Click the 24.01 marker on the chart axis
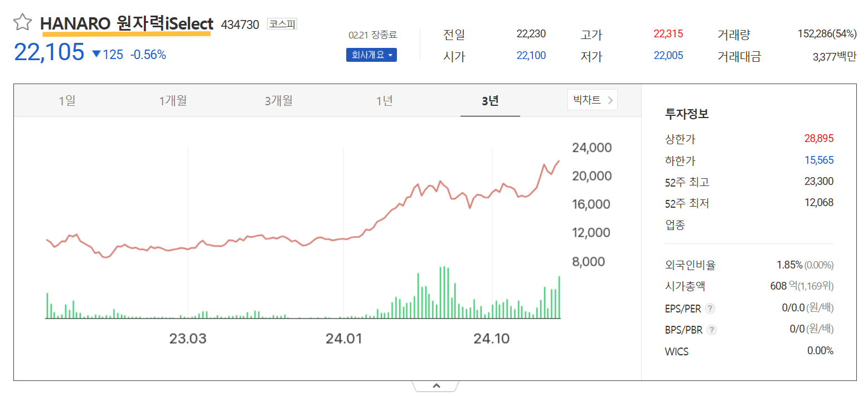868x396 pixels. coord(345,338)
